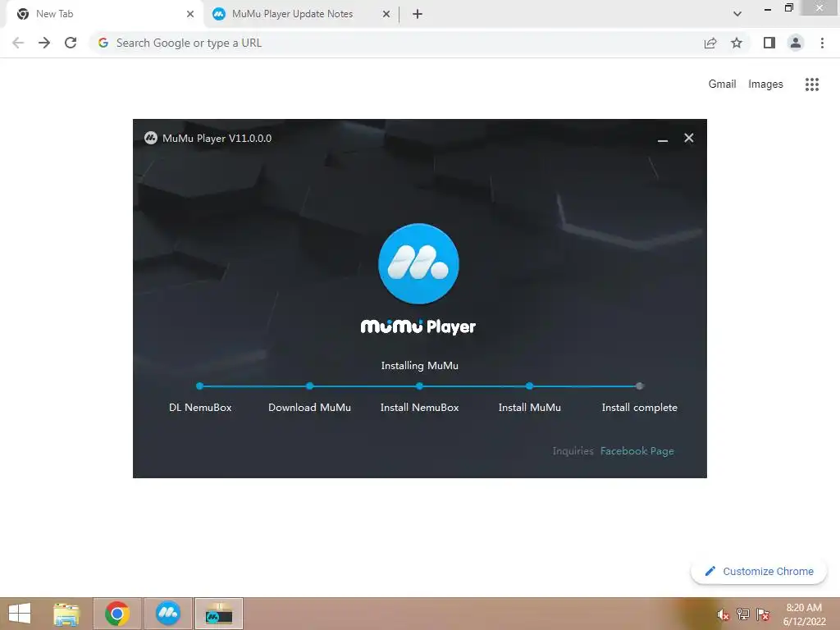Click the 'Install MuMu' step label
This screenshot has height=630, width=840.
coord(529,407)
